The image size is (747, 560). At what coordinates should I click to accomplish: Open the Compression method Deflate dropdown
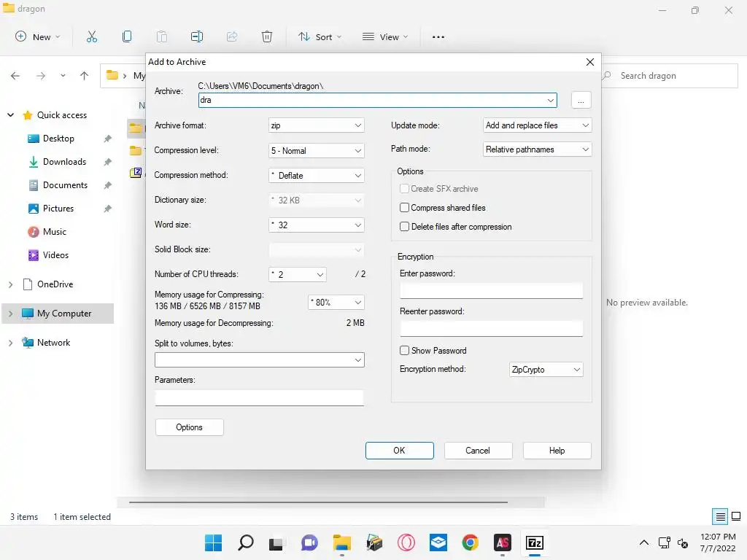[x=317, y=175]
